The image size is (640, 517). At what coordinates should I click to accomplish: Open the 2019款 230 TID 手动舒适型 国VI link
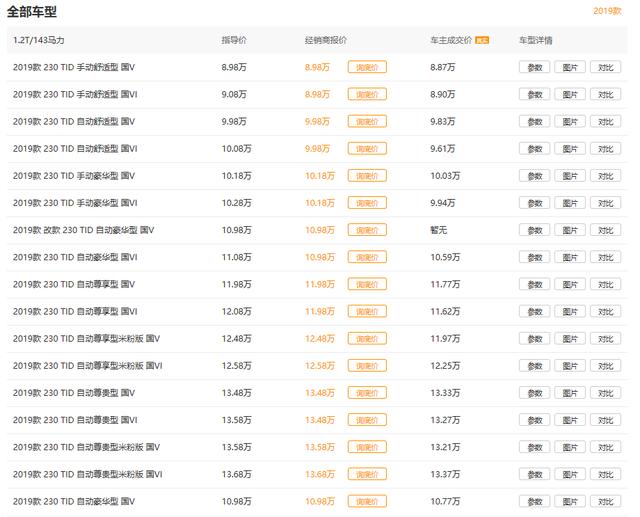75,94
